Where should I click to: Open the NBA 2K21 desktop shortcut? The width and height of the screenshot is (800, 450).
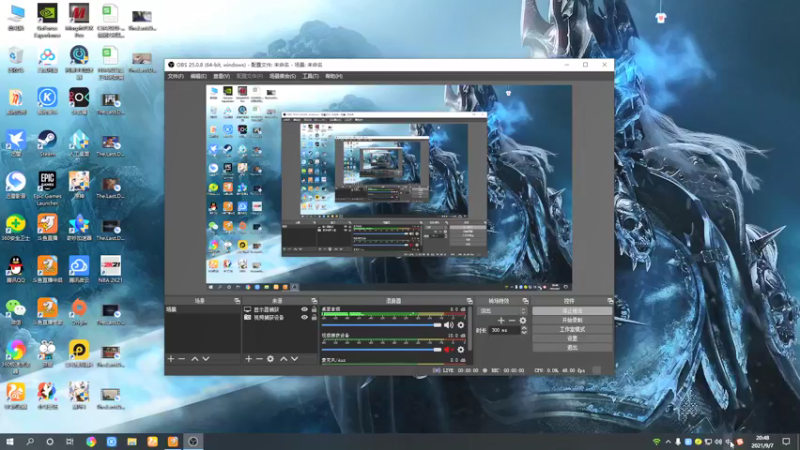click(x=110, y=269)
